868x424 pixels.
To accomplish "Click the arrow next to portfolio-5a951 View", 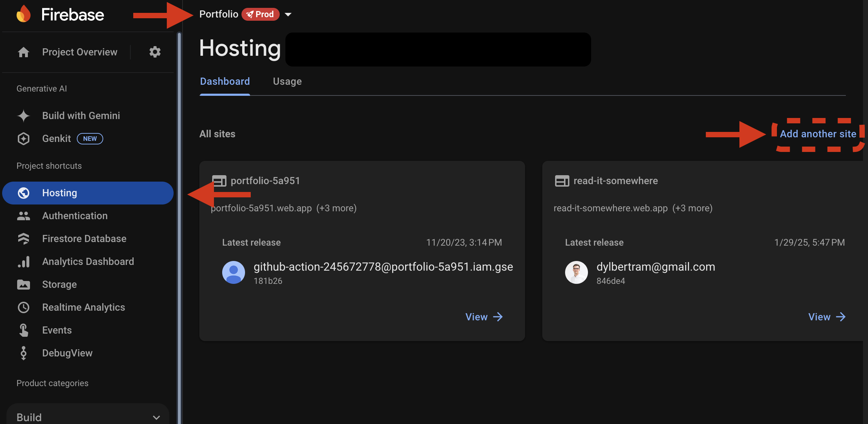I will point(498,317).
